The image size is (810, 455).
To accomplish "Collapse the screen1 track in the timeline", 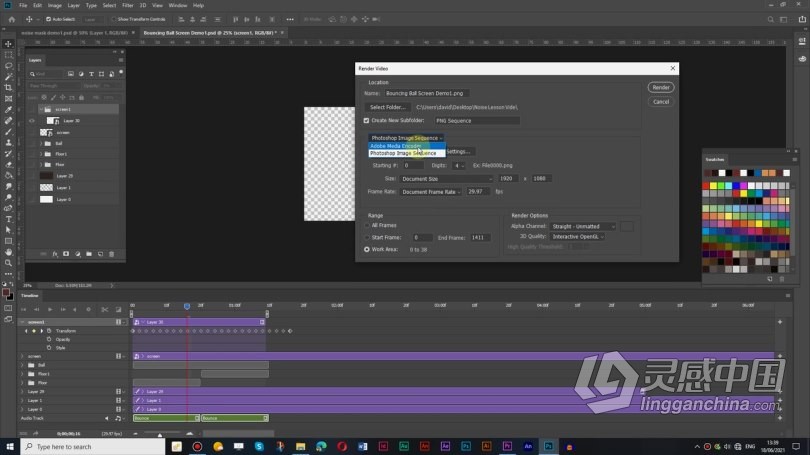I will click(x=22, y=322).
